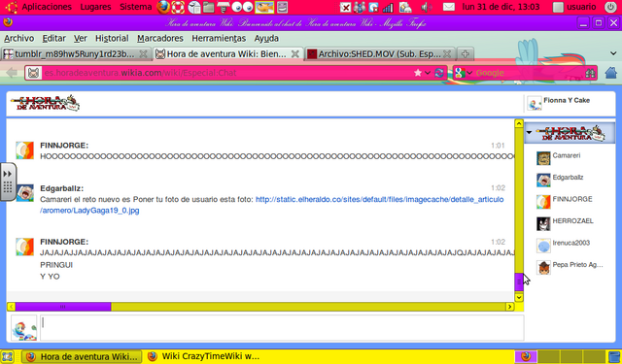
Task: Click the usuario session indicator
Action: click(x=574, y=7)
